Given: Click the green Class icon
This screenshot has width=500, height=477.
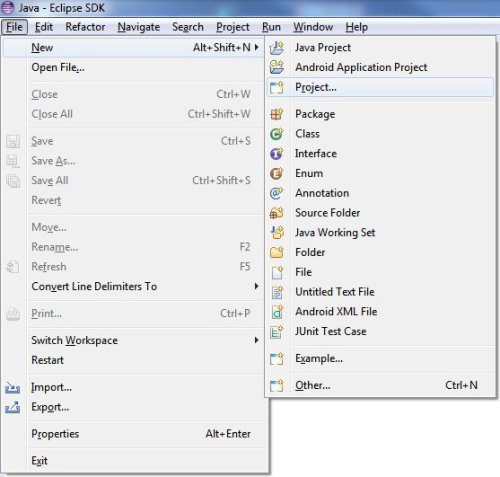Looking at the screenshot, I should 277,134.
